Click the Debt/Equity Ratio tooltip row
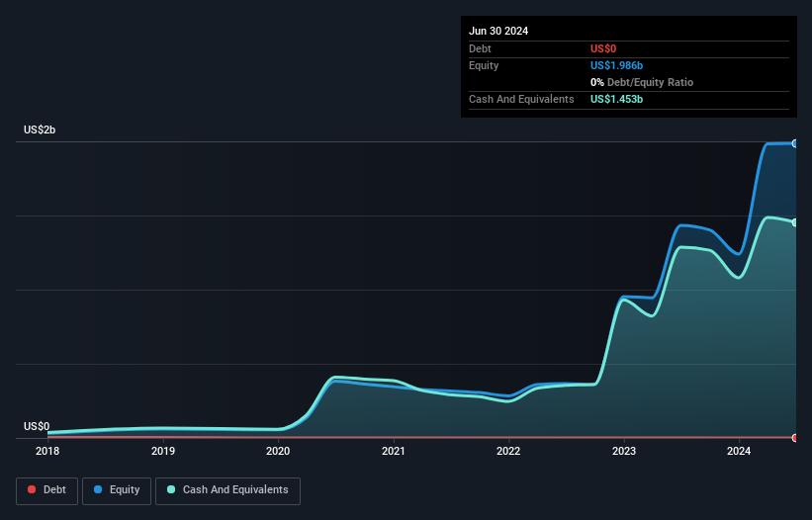 [642, 82]
